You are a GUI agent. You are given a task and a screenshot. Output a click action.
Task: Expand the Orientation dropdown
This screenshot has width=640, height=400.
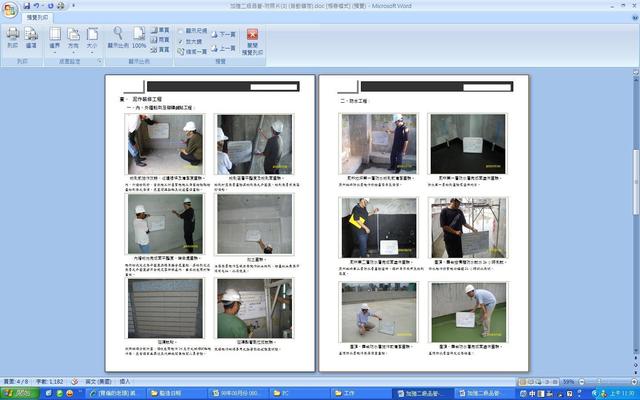[x=73, y=38]
